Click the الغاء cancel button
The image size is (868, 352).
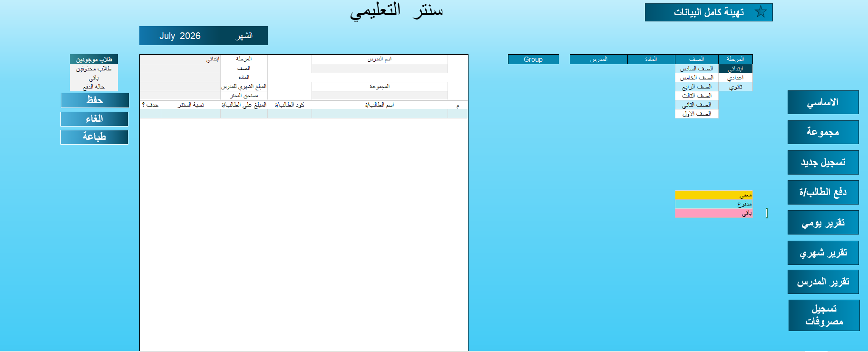coord(94,119)
